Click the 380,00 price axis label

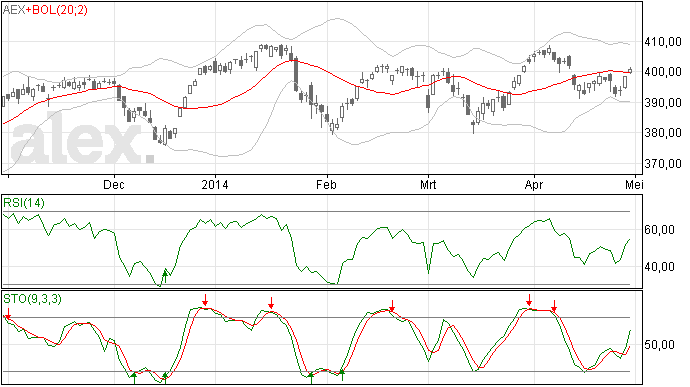663,133
